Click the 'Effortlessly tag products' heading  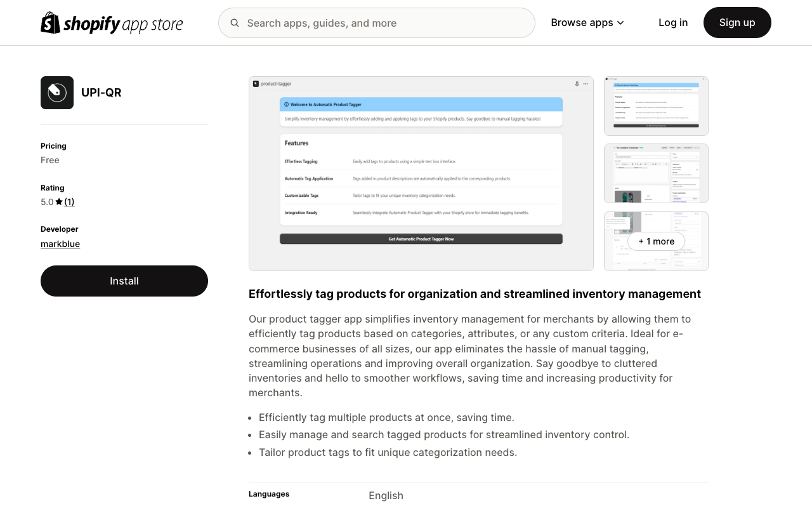point(475,294)
